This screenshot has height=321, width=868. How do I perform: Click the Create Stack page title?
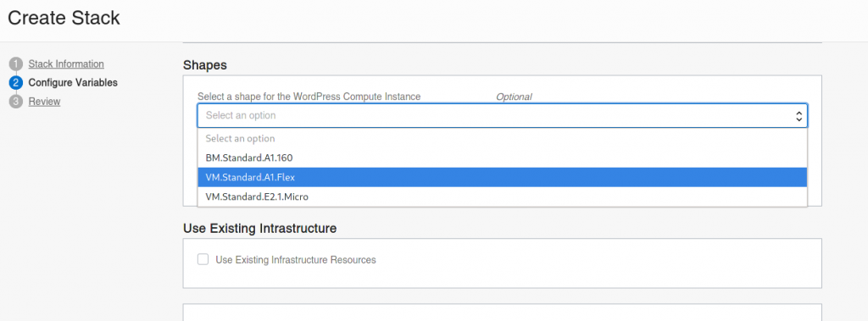(x=64, y=18)
